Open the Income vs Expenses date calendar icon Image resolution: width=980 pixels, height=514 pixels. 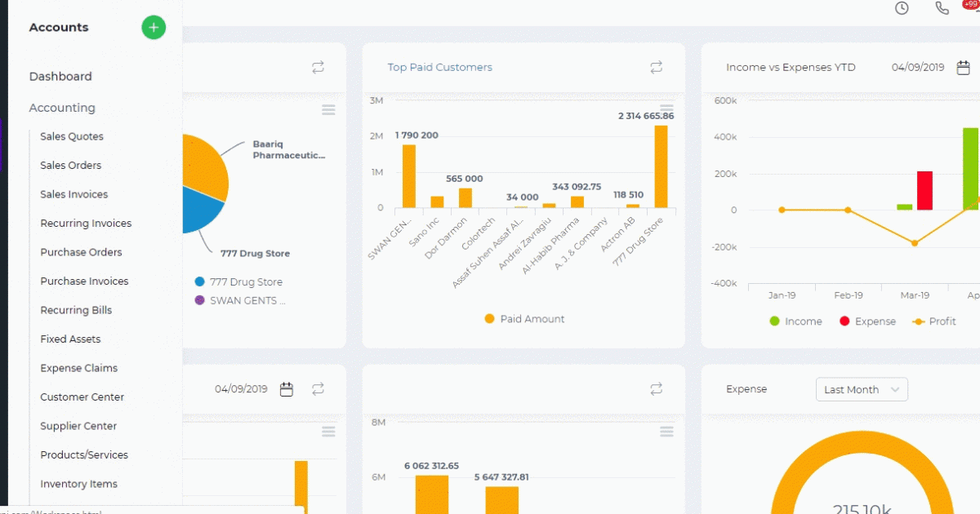[x=962, y=67]
